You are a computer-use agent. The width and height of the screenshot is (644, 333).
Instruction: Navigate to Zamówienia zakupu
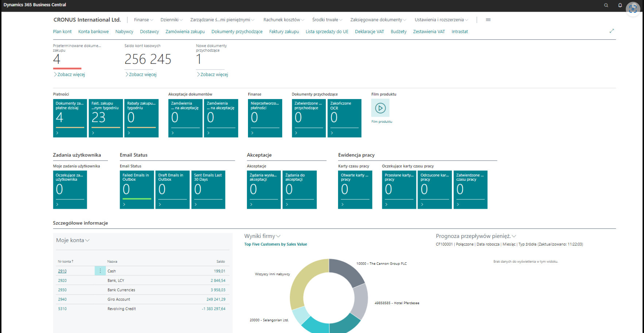click(185, 32)
